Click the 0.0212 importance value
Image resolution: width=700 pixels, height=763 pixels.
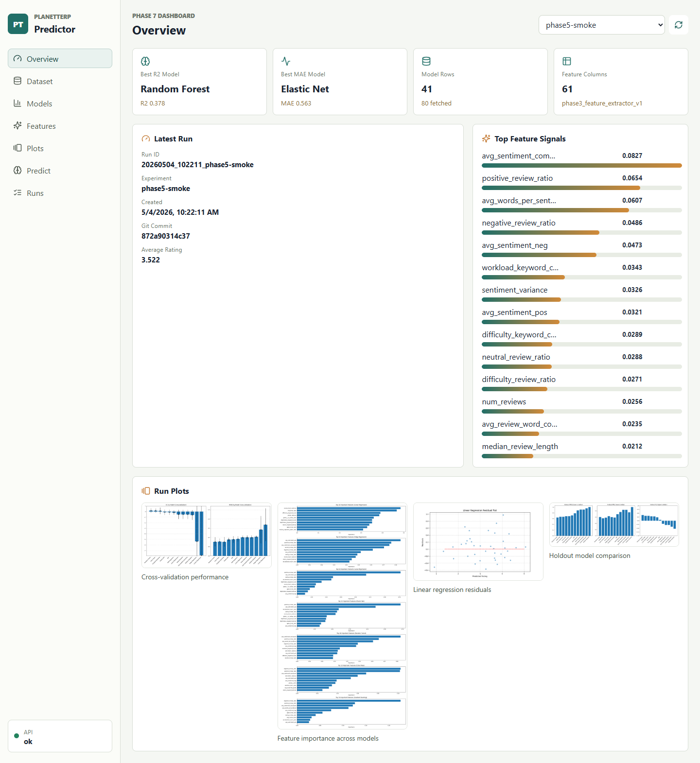click(x=632, y=446)
